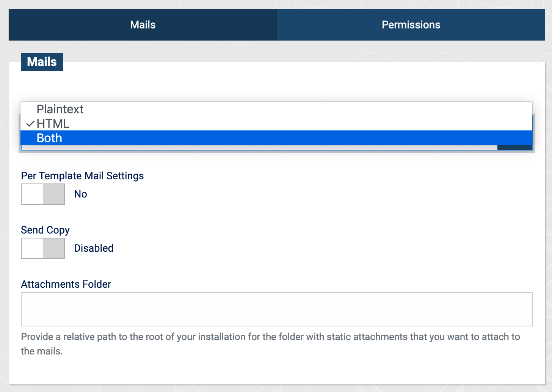Click the 'No' status text
Screen dimensions: 552x392
pos(80,194)
